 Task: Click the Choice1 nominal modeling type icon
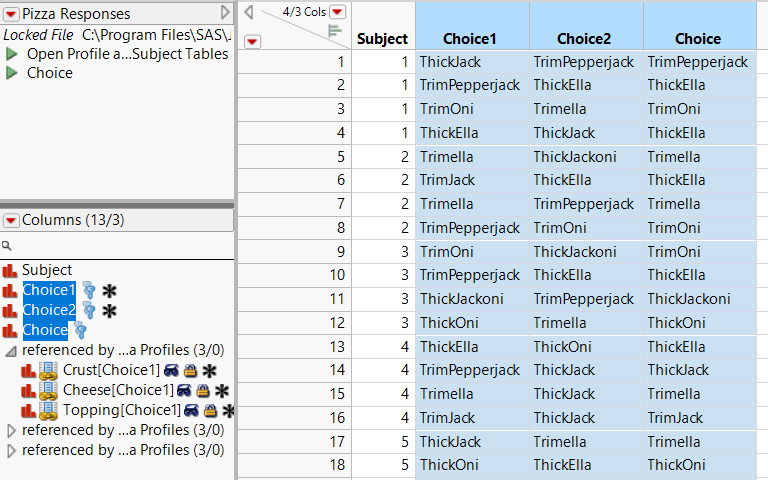click(10, 290)
